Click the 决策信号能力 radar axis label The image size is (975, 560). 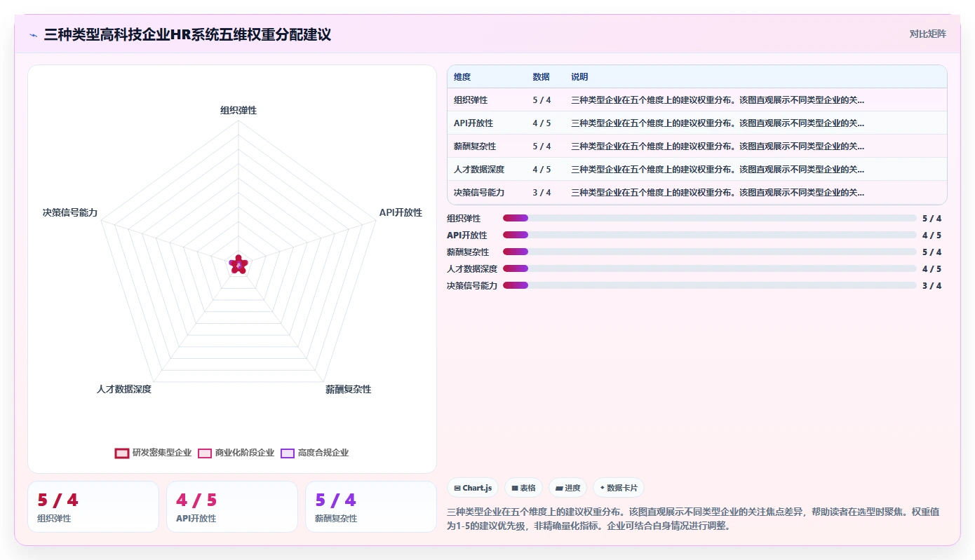click(70, 212)
